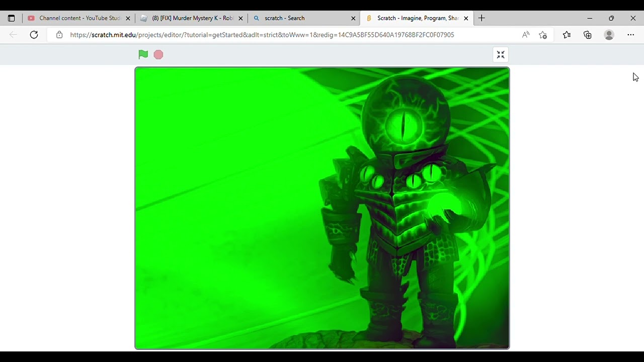Image resolution: width=644 pixels, height=362 pixels.
Task: Open a new browser tab
Action: point(481,18)
